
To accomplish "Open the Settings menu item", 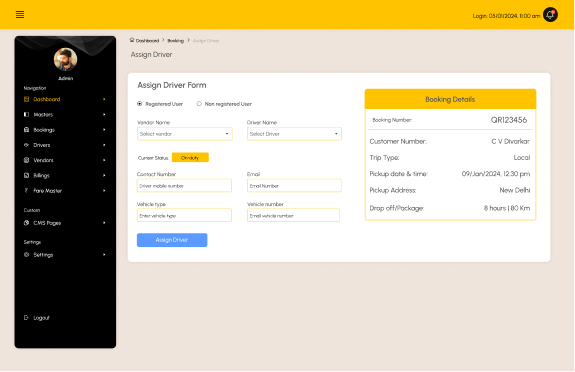I will click(x=65, y=255).
